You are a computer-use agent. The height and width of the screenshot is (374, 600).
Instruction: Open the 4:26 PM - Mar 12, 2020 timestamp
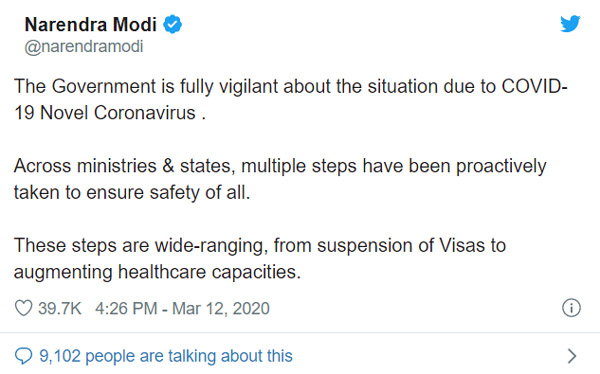click(x=183, y=308)
